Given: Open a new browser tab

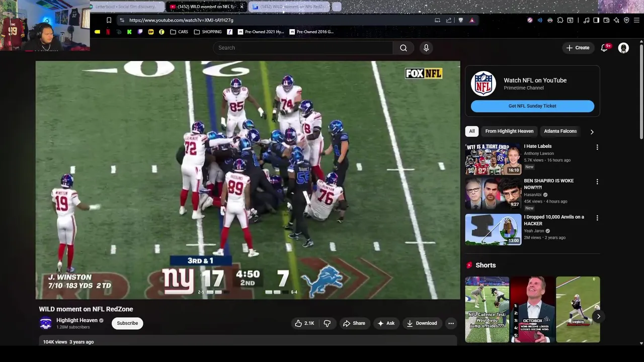Looking at the screenshot, I should [x=337, y=7].
